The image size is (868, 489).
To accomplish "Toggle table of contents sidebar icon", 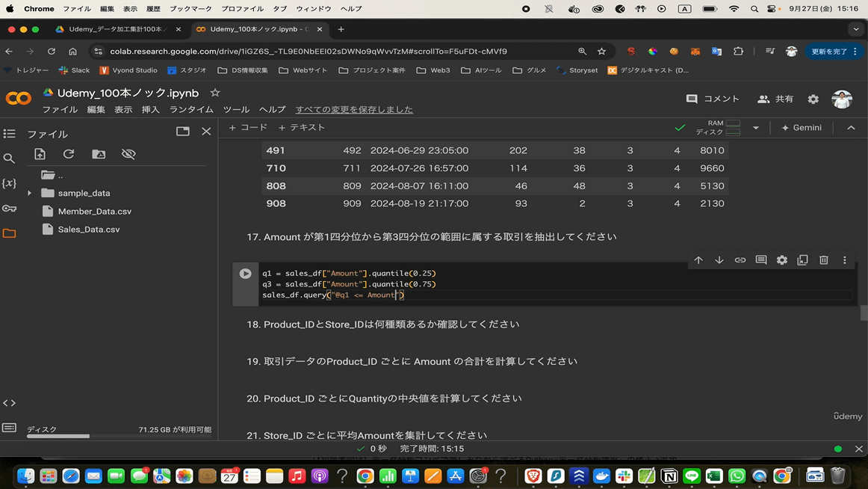I will pos(9,134).
